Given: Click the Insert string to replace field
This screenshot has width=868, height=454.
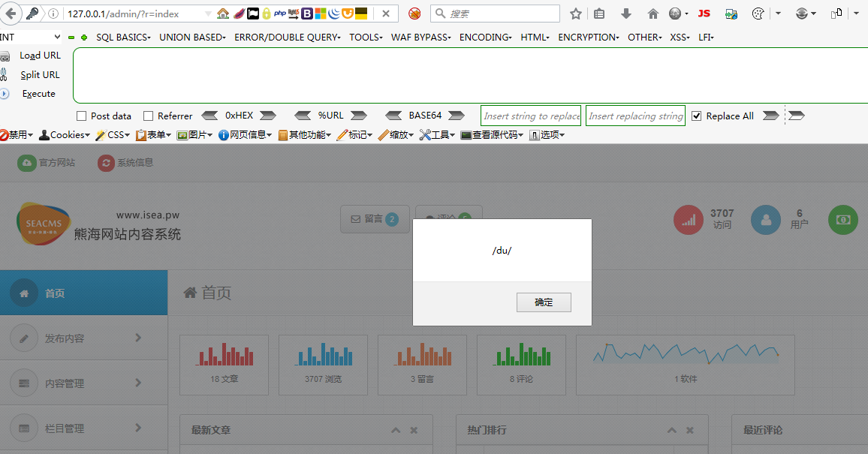Looking at the screenshot, I should pyautogui.click(x=531, y=116).
